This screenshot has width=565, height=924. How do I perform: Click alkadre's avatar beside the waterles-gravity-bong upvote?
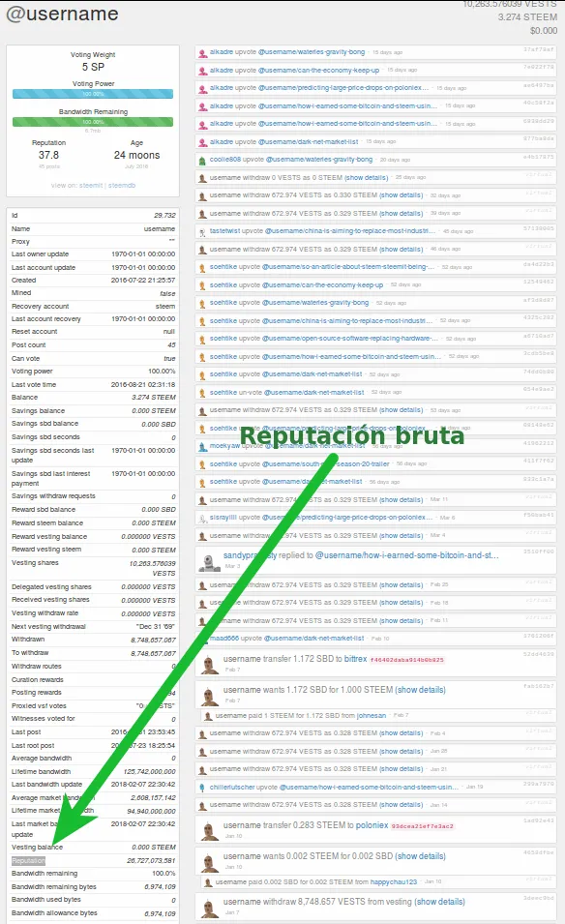click(x=202, y=53)
